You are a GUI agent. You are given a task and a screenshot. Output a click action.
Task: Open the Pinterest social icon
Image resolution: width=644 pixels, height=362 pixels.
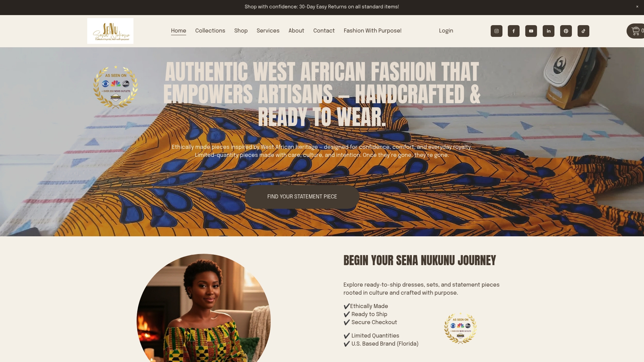click(x=566, y=31)
